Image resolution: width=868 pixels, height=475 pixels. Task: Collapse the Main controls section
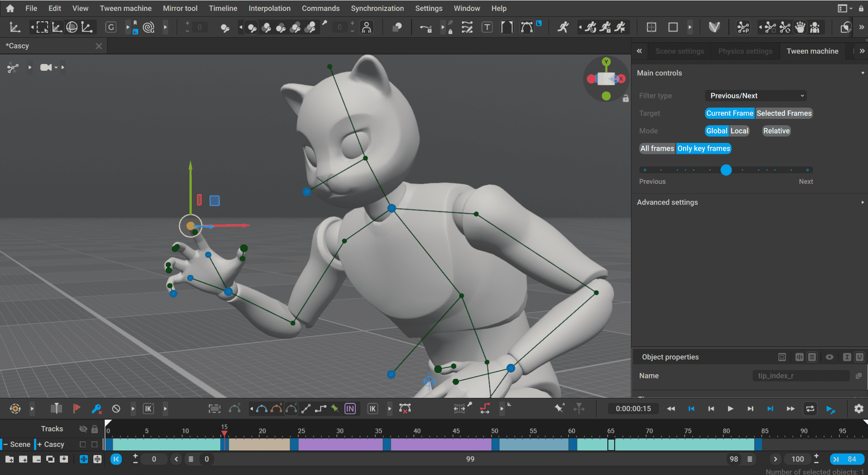[862, 73]
